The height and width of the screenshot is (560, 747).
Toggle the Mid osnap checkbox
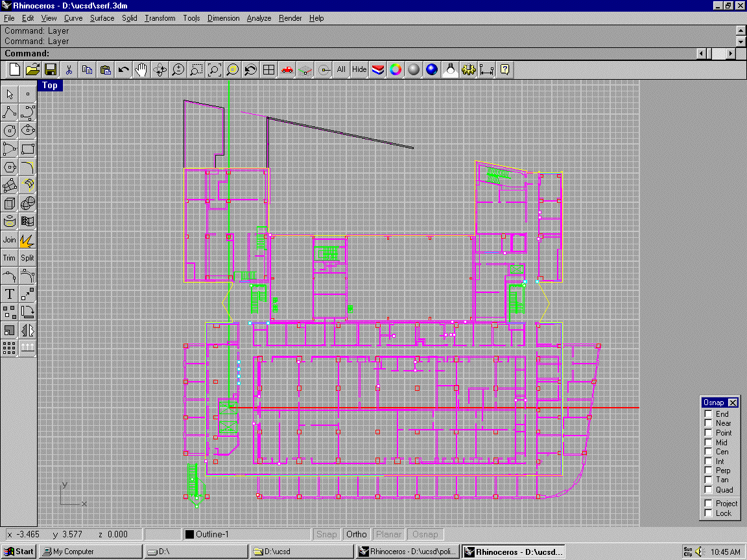(709, 443)
